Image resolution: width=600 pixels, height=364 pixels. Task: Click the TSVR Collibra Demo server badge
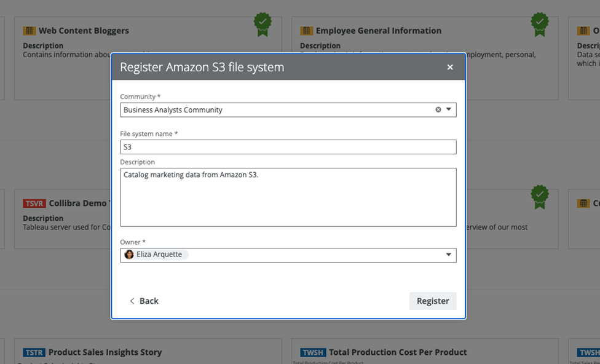pyautogui.click(x=34, y=204)
